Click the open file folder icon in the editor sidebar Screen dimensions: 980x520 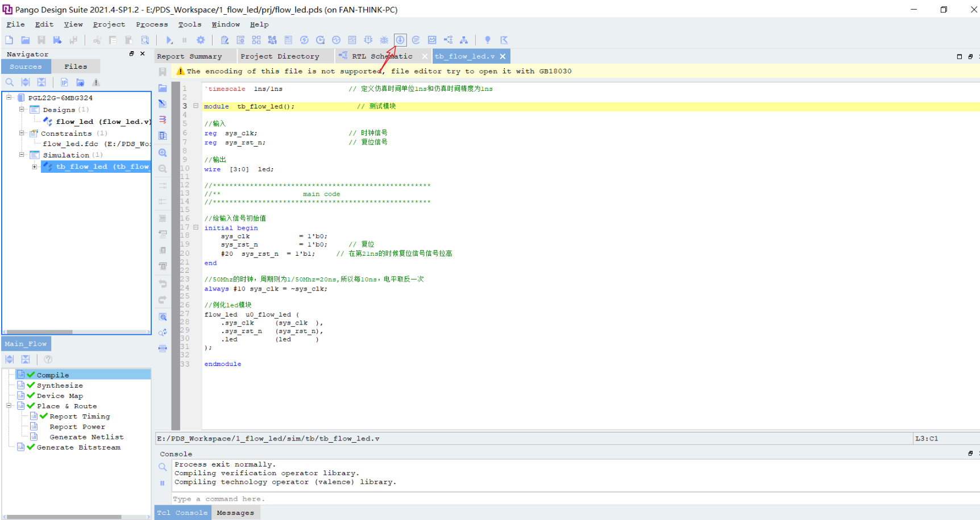(x=163, y=88)
